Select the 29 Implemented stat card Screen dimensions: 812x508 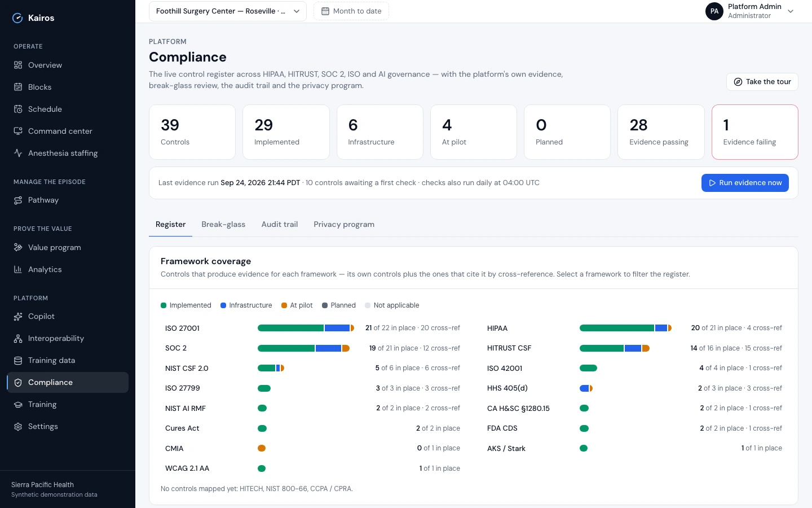point(286,132)
